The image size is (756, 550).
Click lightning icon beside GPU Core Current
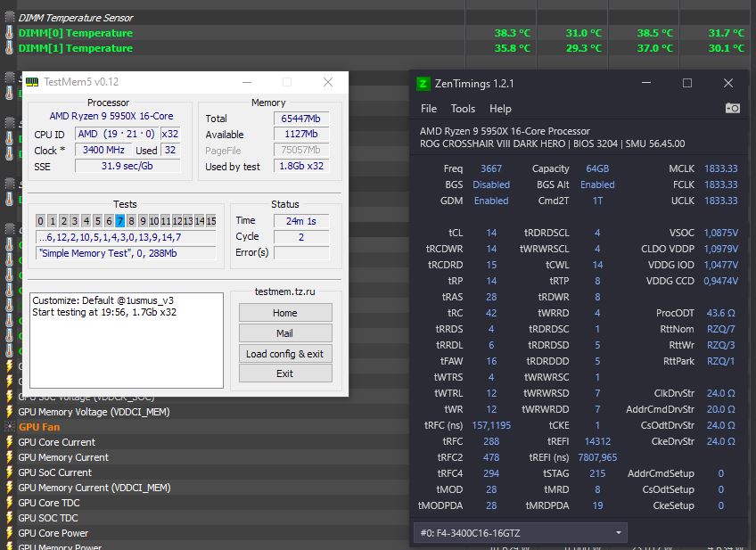(9, 442)
